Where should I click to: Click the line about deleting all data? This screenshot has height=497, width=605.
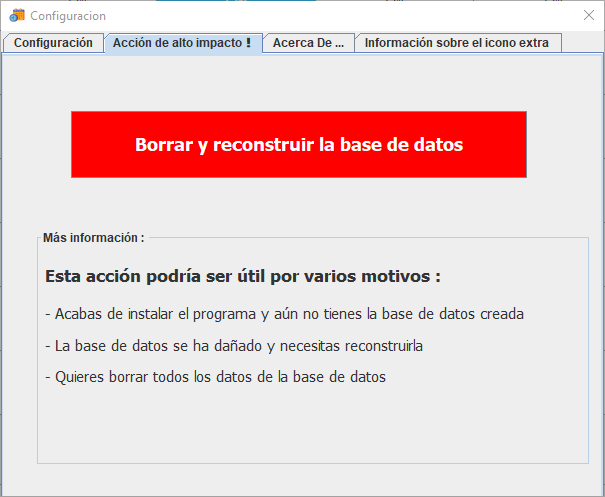click(215, 378)
